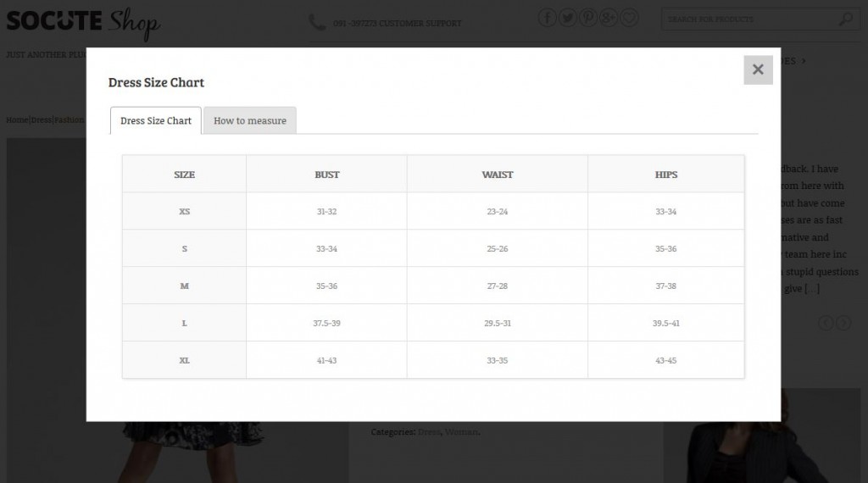
Task: Open the Facebook social icon
Action: point(547,19)
